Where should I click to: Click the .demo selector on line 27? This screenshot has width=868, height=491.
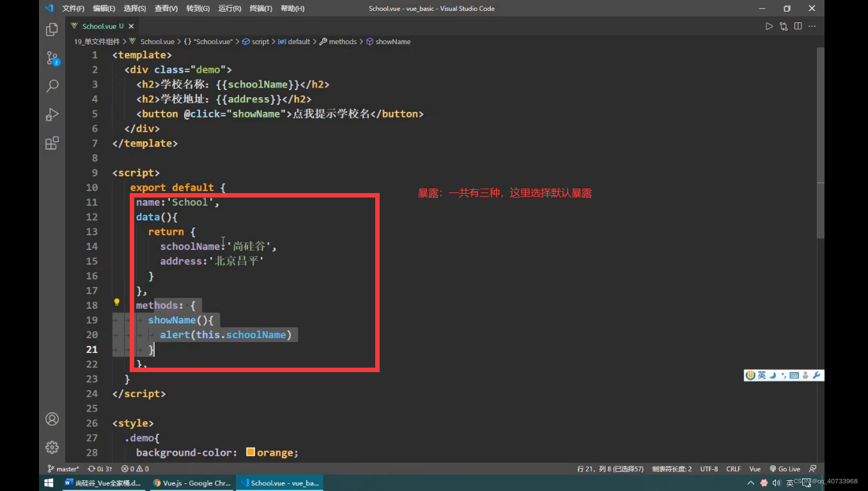coord(140,437)
